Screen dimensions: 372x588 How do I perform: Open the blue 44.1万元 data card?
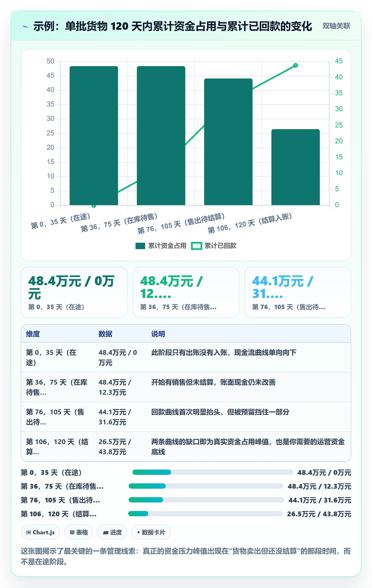(298, 292)
